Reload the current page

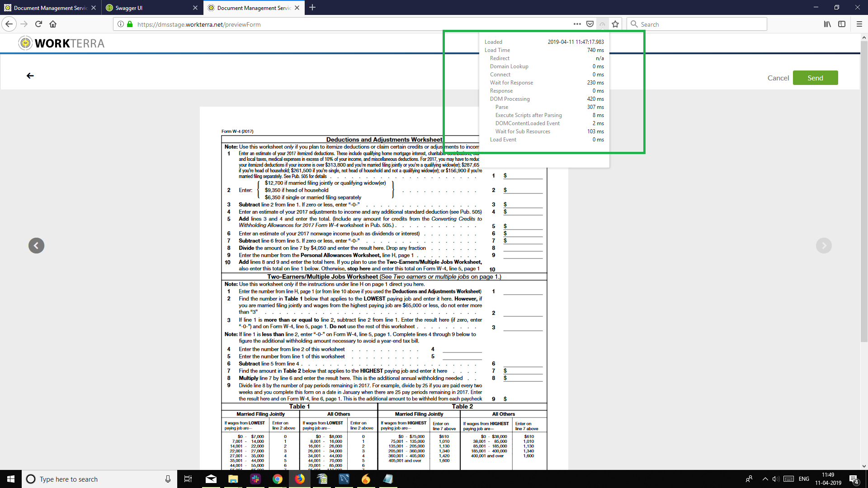click(x=38, y=24)
